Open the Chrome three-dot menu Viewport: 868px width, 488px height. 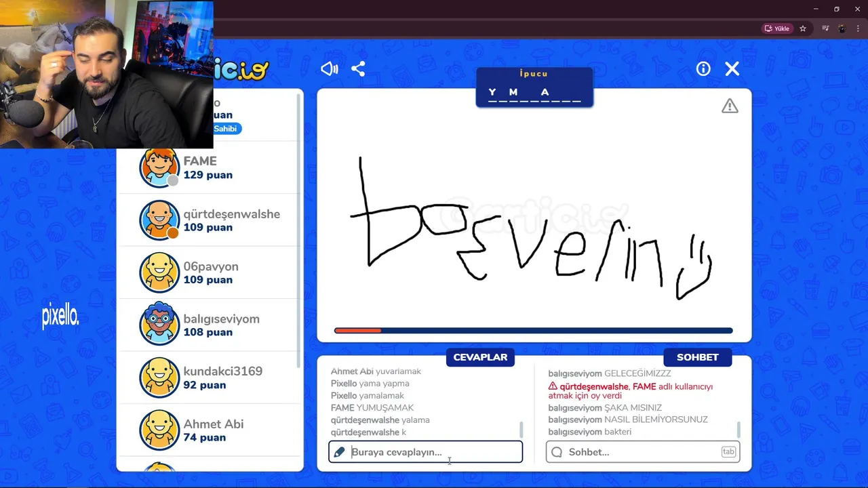[858, 28]
